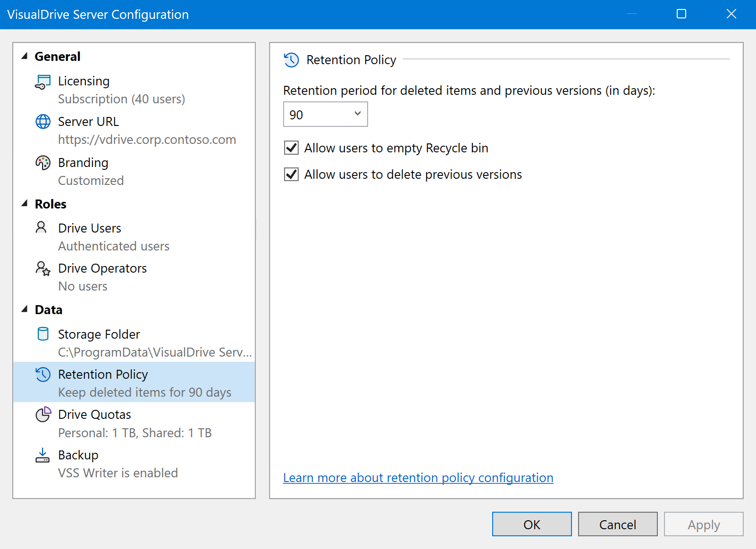Click the Storage Folder cylinder icon

43,334
